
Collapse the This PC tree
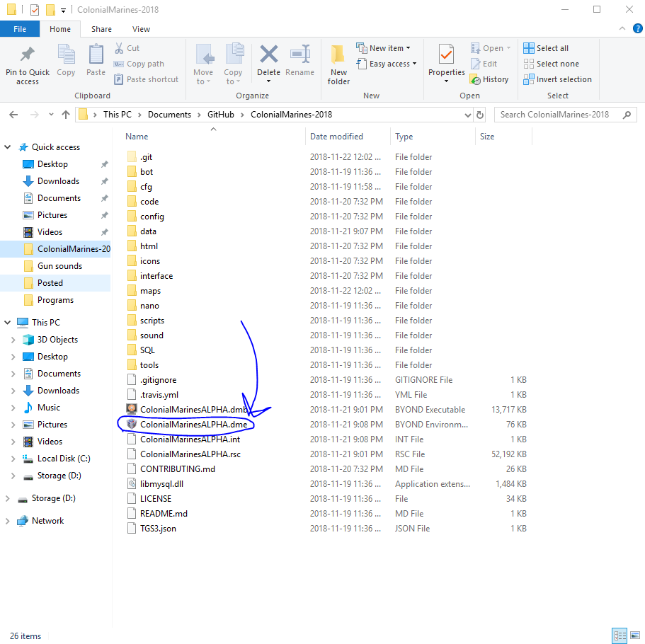[7, 323]
